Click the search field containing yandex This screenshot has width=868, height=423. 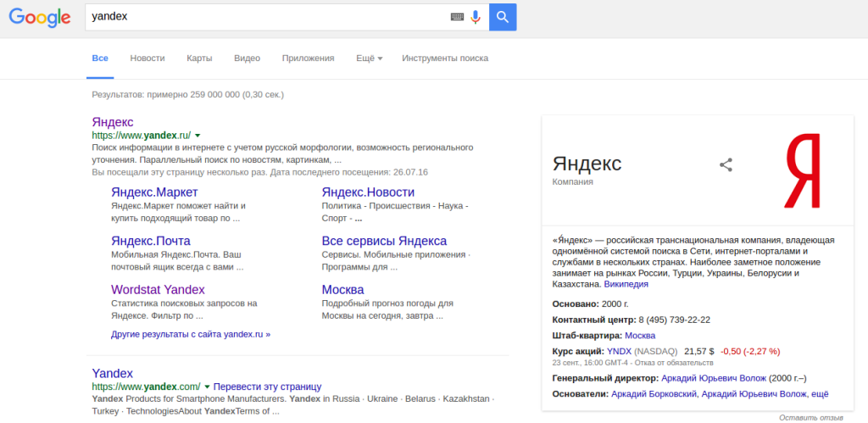point(265,17)
